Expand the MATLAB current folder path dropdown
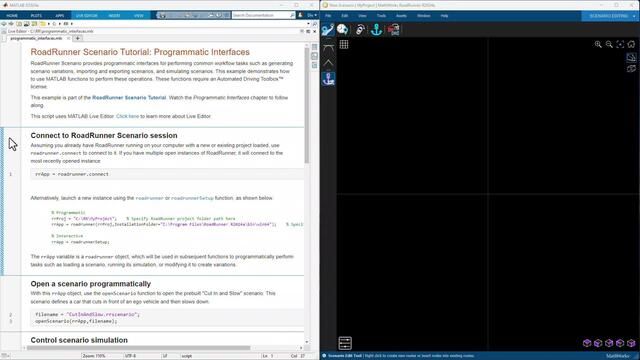This screenshot has height=360, width=640. coord(309,24)
